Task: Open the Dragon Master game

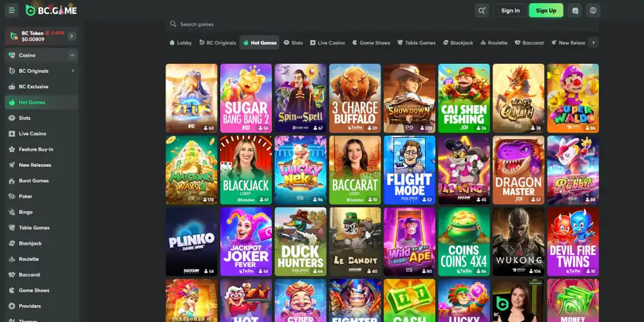Action: point(518,170)
